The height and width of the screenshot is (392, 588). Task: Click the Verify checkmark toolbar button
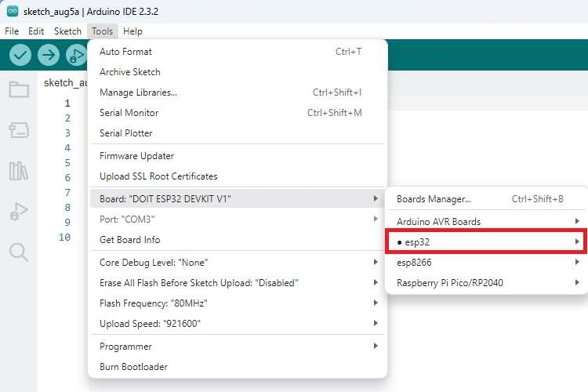(x=20, y=55)
